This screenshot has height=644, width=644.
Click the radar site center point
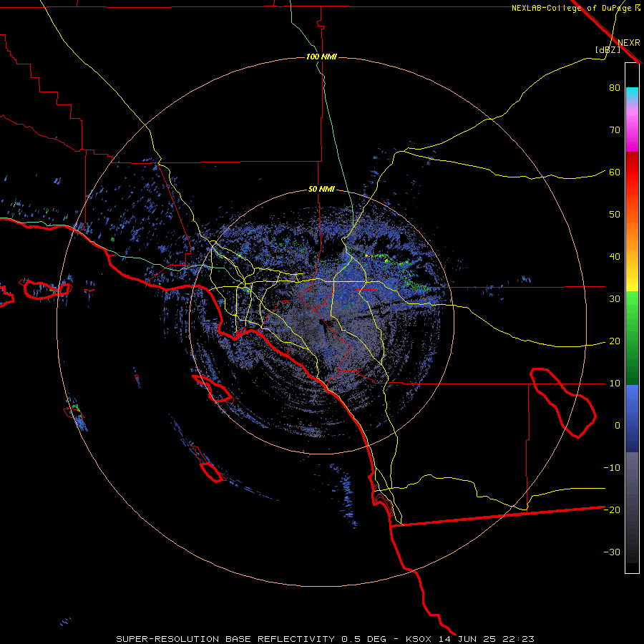coord(321,322)
